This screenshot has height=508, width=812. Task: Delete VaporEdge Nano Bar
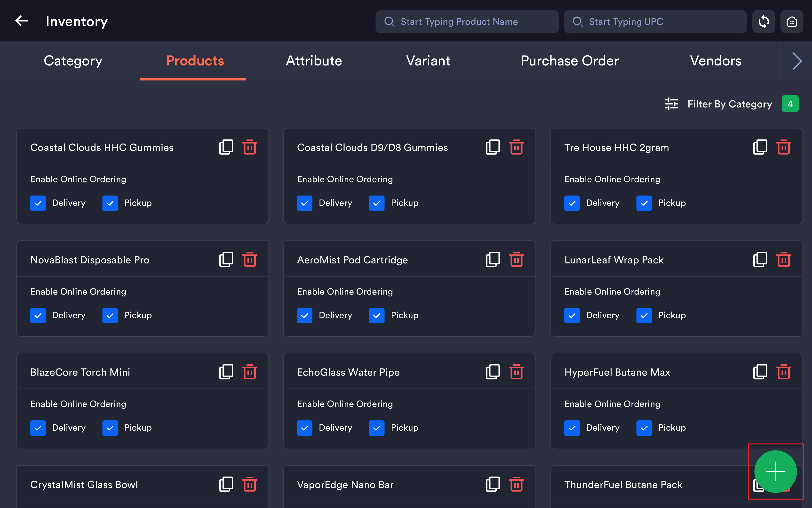516,484
